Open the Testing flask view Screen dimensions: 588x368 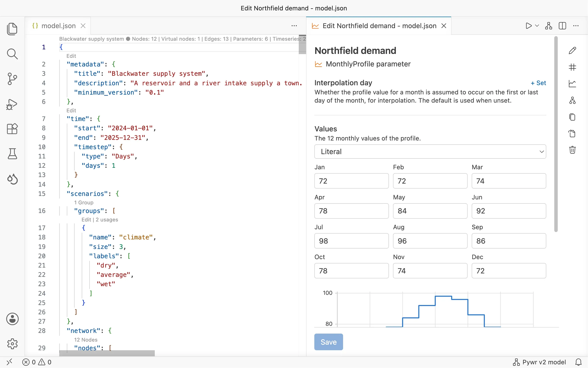12,154
